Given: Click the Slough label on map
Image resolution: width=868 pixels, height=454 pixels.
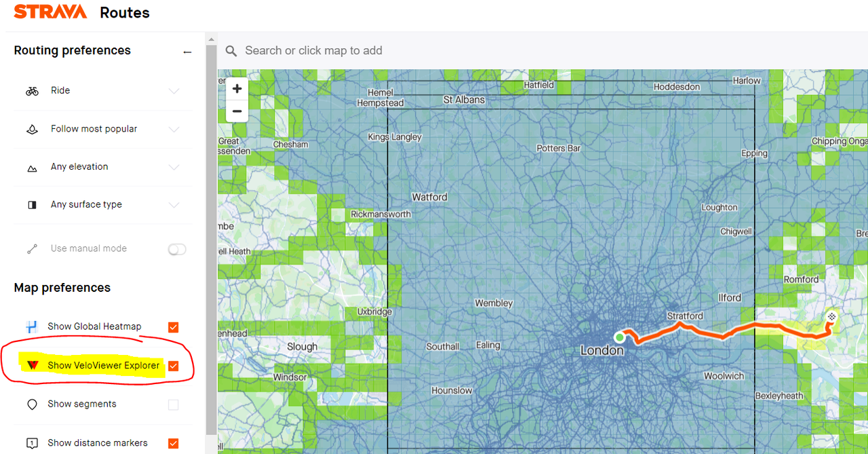Looking at the screenshot, I should click(x=302, y=347).
